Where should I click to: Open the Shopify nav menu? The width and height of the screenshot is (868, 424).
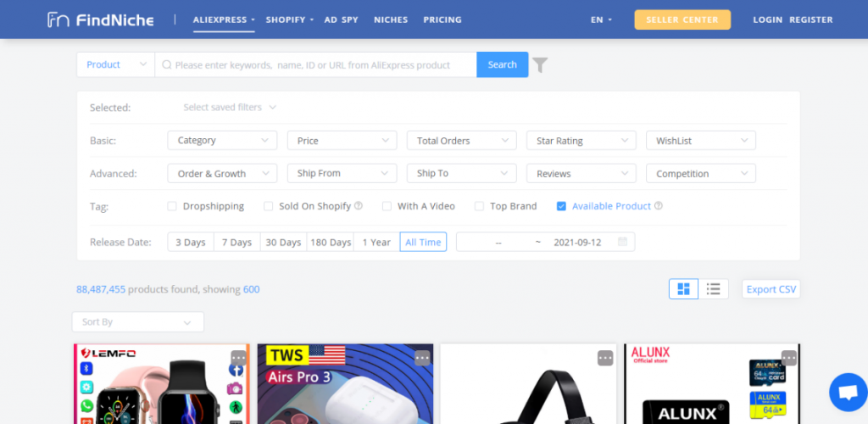tap(290, 20)
